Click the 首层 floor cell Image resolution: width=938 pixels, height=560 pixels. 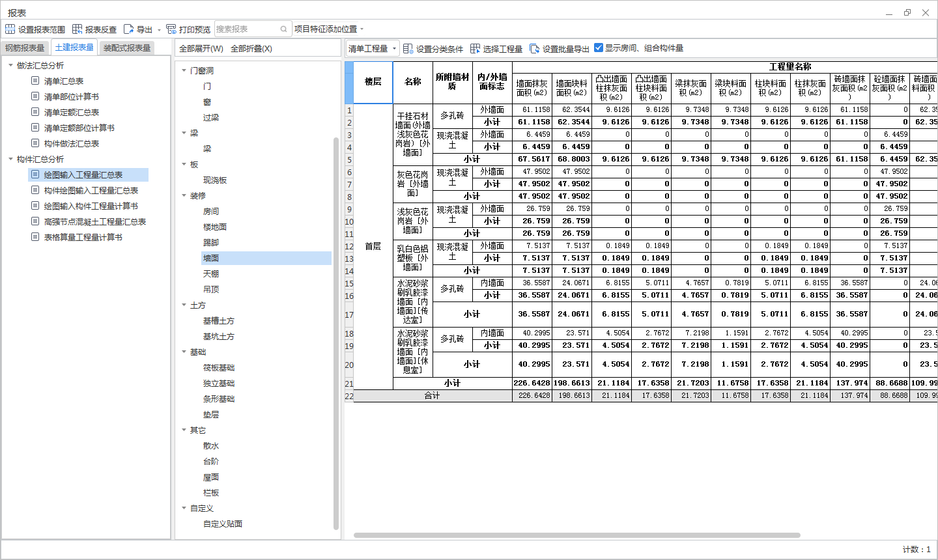click(373, 247)
